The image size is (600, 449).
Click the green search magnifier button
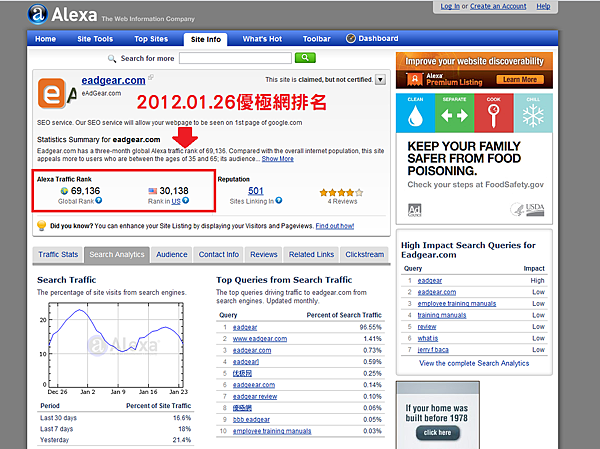point(305,58)
